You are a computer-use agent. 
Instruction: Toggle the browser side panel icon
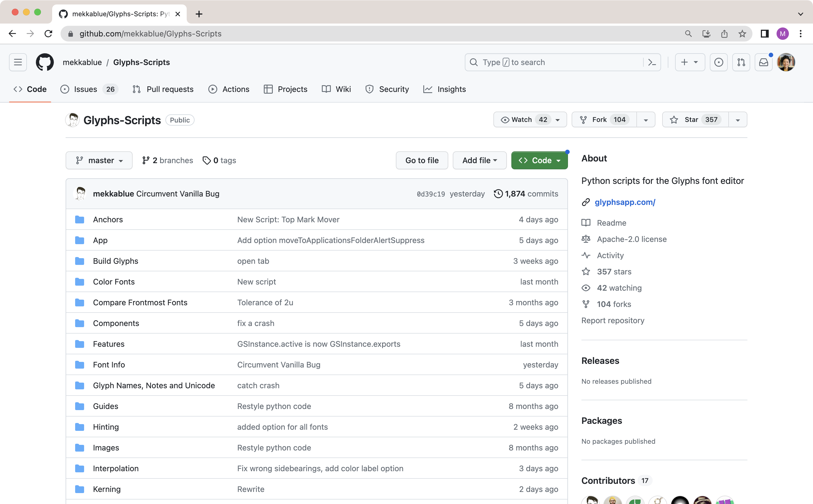click(x=764, y=34)
